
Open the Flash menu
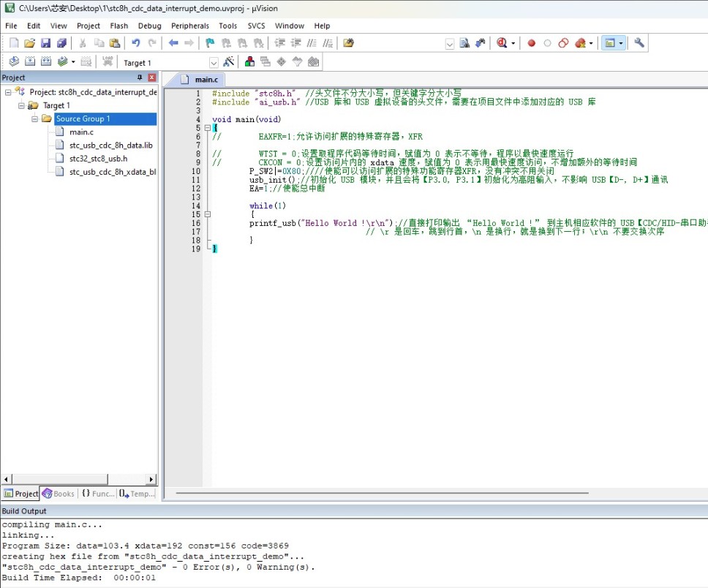point(118,26)
